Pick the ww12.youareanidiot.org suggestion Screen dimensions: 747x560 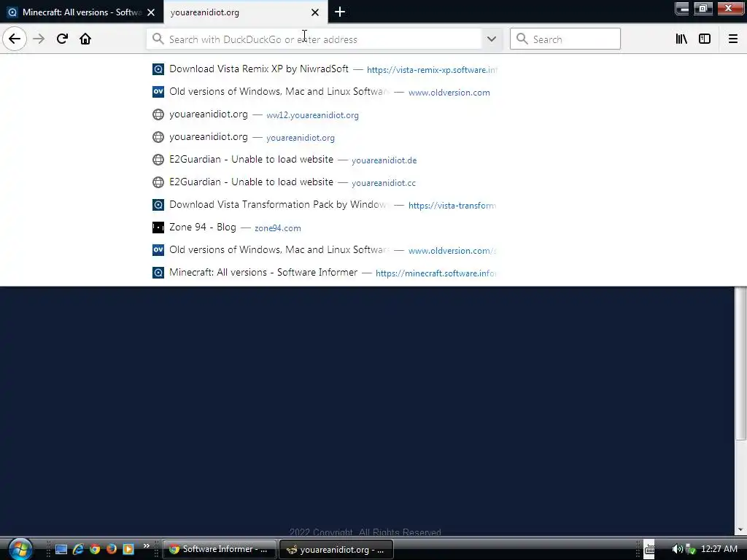[324, 114]
